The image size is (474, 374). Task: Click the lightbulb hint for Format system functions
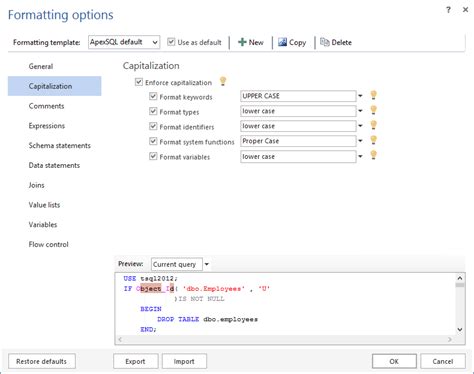tap(373, 140)
